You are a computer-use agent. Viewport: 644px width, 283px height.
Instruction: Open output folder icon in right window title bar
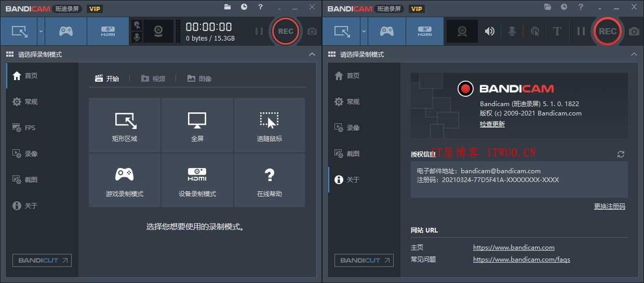click(x=547, y=7)
